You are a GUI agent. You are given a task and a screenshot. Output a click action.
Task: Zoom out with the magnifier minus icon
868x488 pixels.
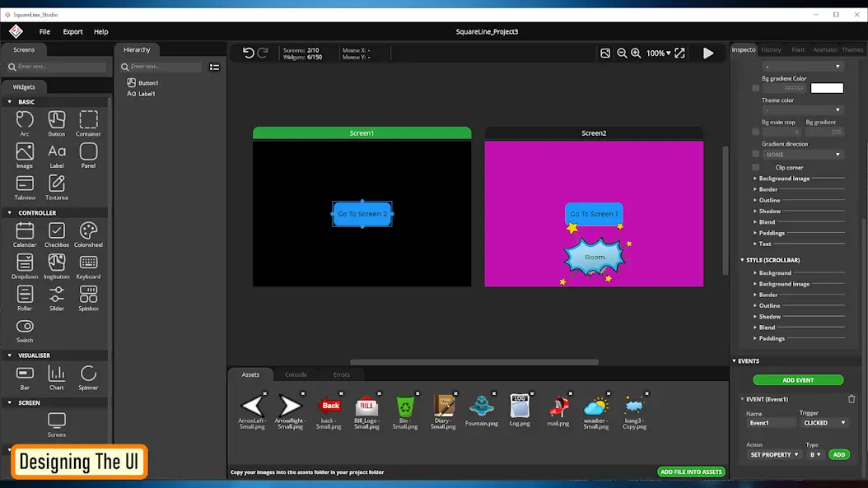tap(622, 53)
